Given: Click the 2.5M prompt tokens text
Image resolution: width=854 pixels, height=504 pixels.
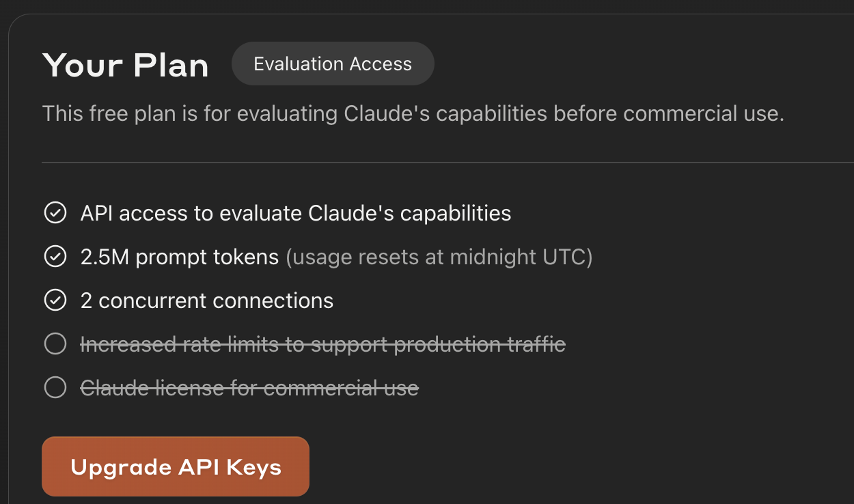Looking at the screenshot, I should pyautogui.click(x=180, y=257).
